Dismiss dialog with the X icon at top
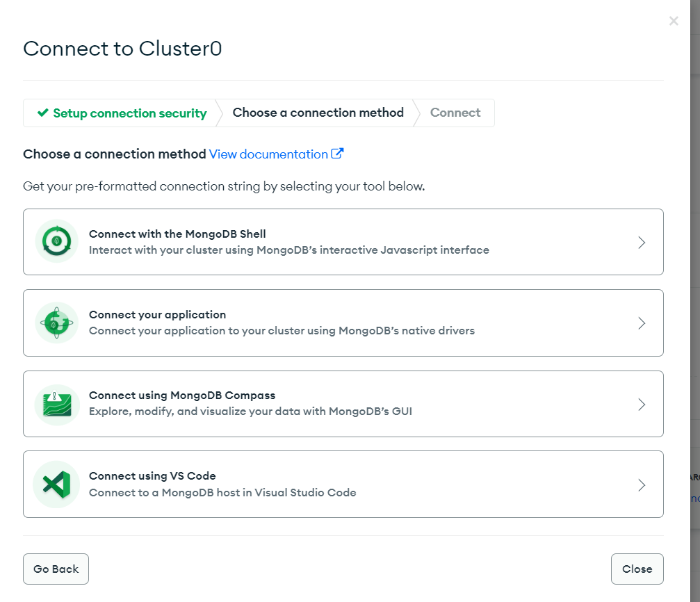Viewport: 700px width, 602px height. (674, 21)
